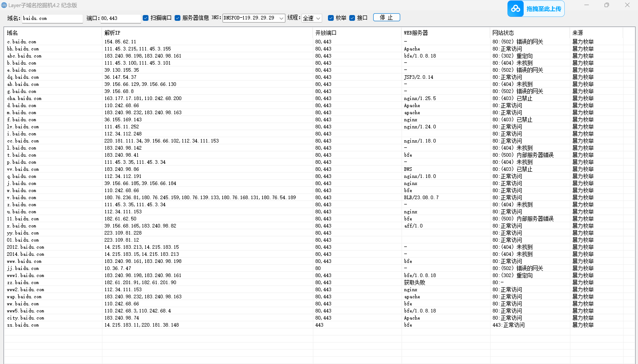
Task: Toggle the 接口 checkbox
Action: coord(352,18)
